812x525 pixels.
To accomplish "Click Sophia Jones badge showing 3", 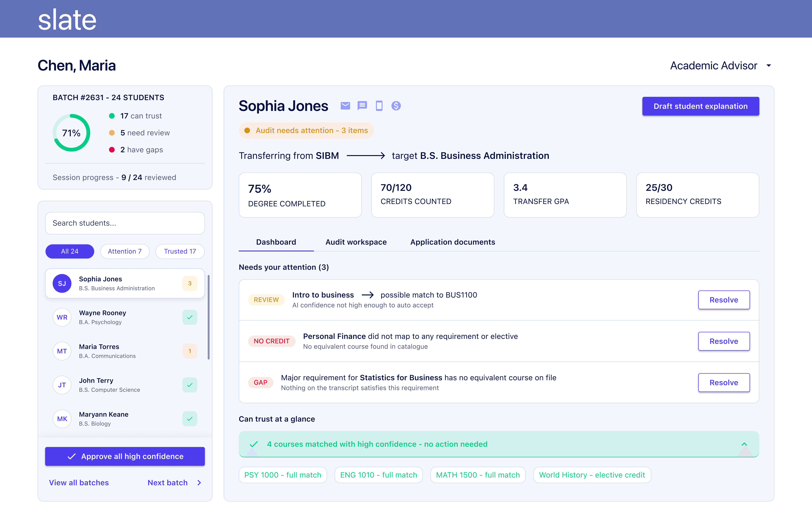I will 190,283.
